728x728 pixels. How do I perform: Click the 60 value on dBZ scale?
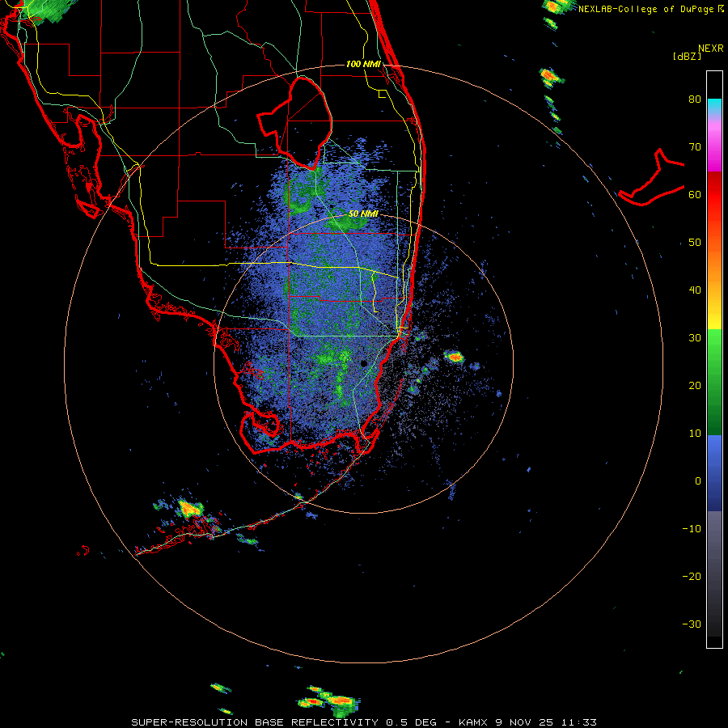695,194
